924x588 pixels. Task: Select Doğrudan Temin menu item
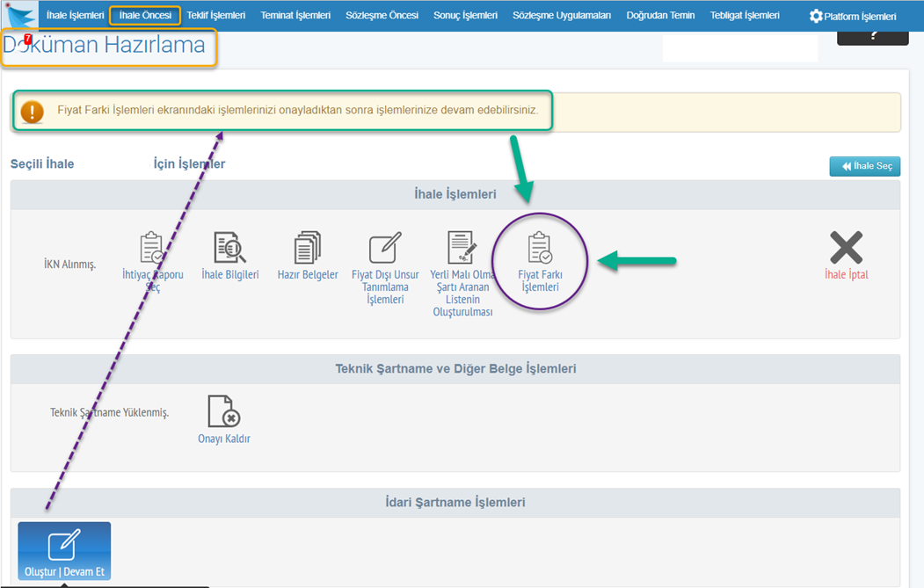click(x=660, y=16)
